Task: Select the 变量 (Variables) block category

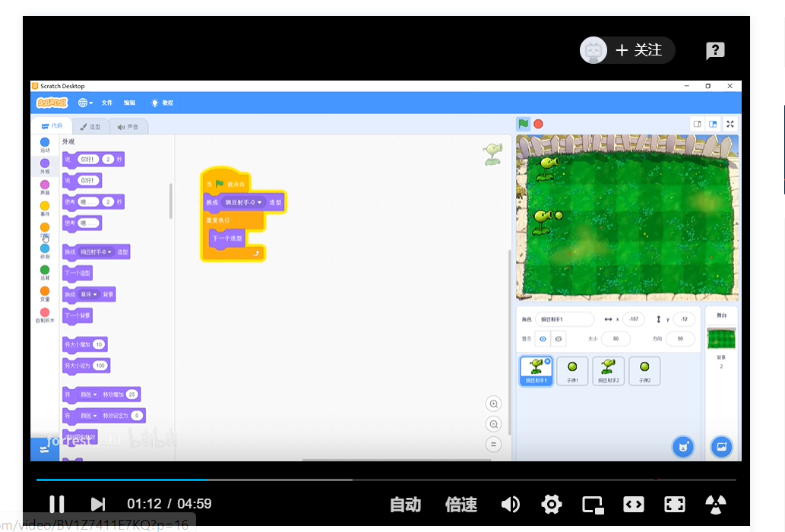Action: 45,294
